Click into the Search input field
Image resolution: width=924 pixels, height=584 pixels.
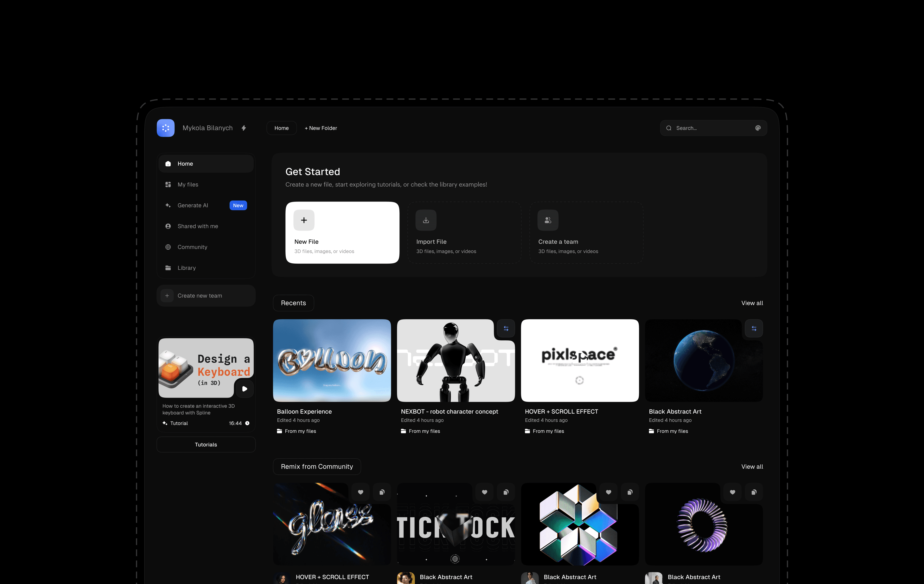coord(710,128)
